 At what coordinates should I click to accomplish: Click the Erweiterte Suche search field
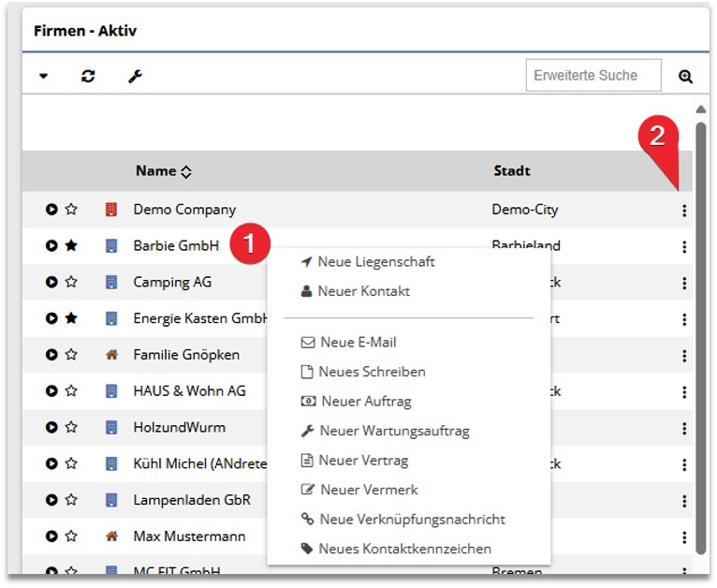coord(593,76)
